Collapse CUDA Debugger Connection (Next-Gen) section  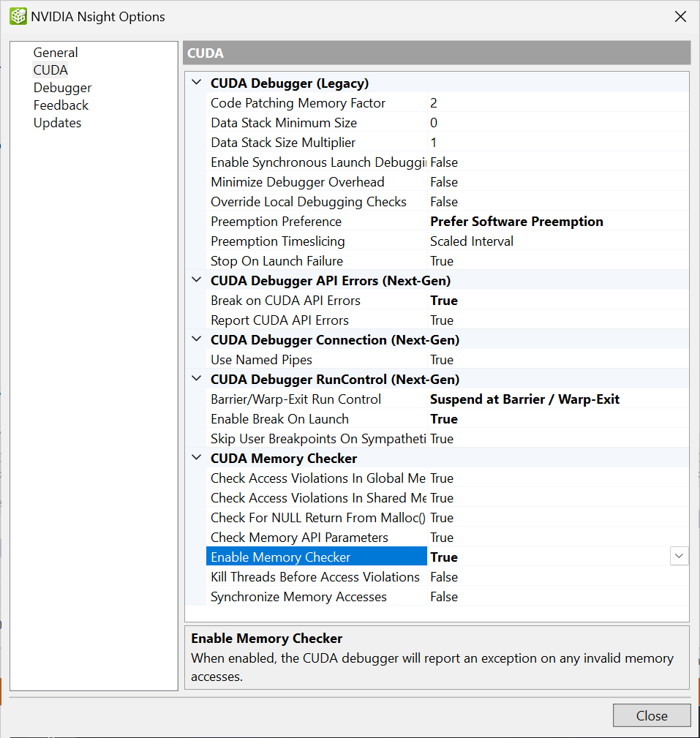[x=197, y=339]
